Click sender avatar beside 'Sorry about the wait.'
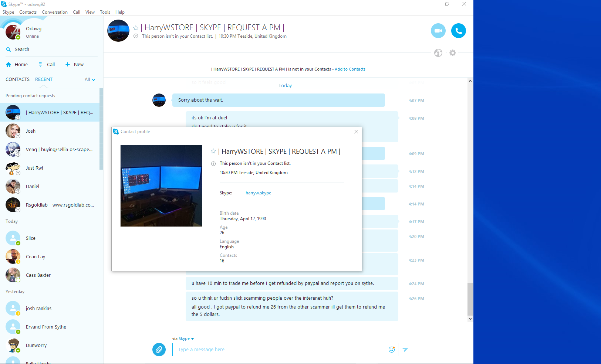Image resolution: width=601 pixels, height=364 pixels. tap(159, 100)
